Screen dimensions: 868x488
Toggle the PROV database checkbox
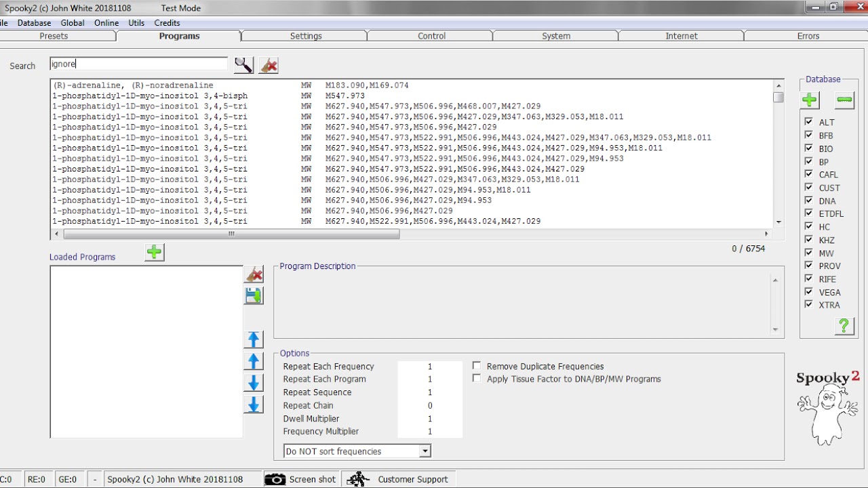808,266
